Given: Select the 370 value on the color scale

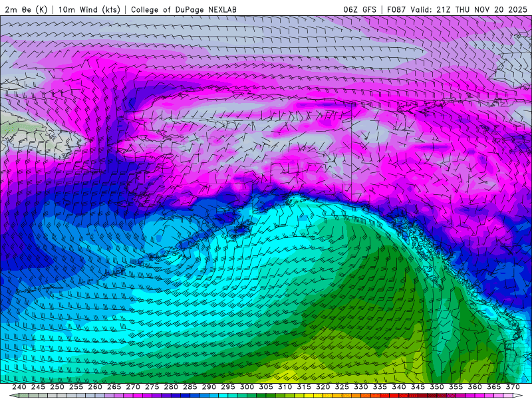Looking at the screenshot, I should click(x=513, y=387).
